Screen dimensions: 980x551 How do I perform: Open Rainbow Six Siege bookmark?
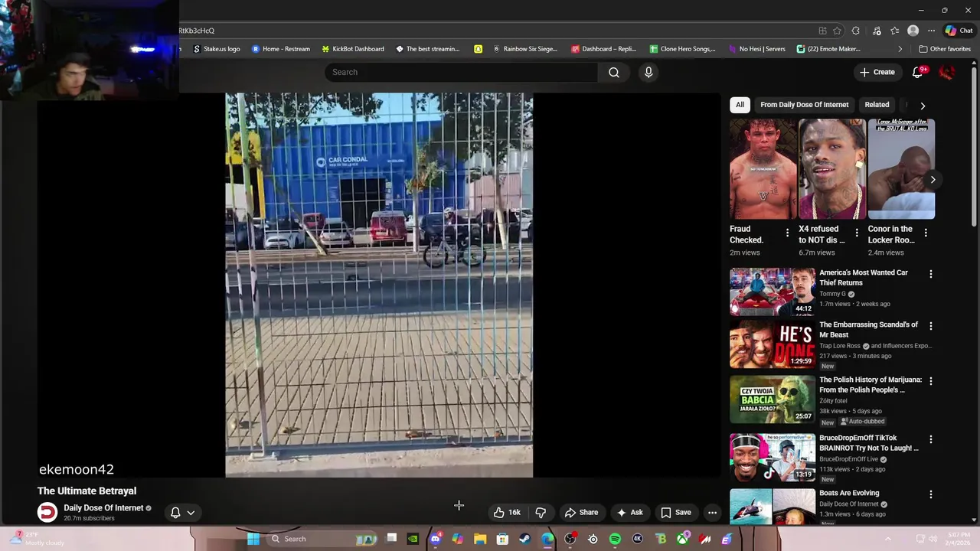tap(525, 49)
